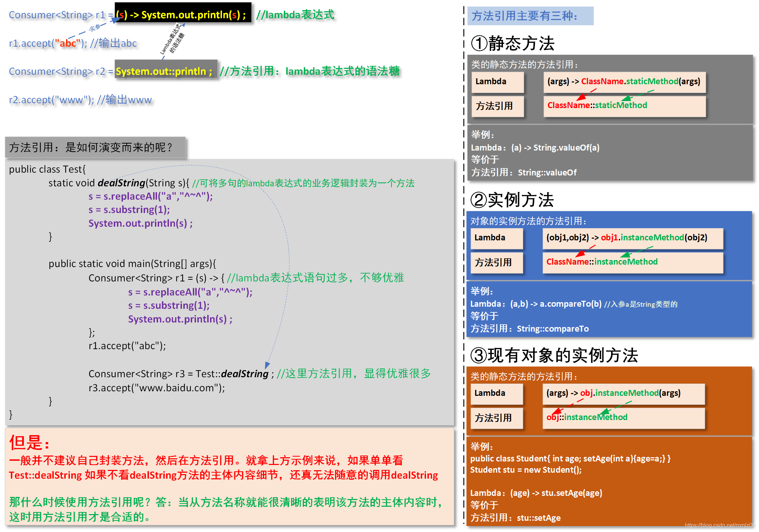Viewport: 759px width, 532px height.
Task: Click the 'Lambda' label in the blue instance-method panel
Action: (497, 238)
